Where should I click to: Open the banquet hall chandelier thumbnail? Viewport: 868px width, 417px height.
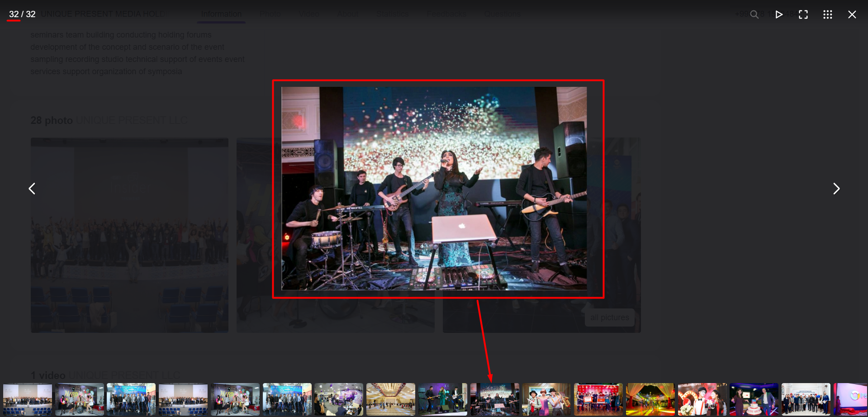pos(391,399)
